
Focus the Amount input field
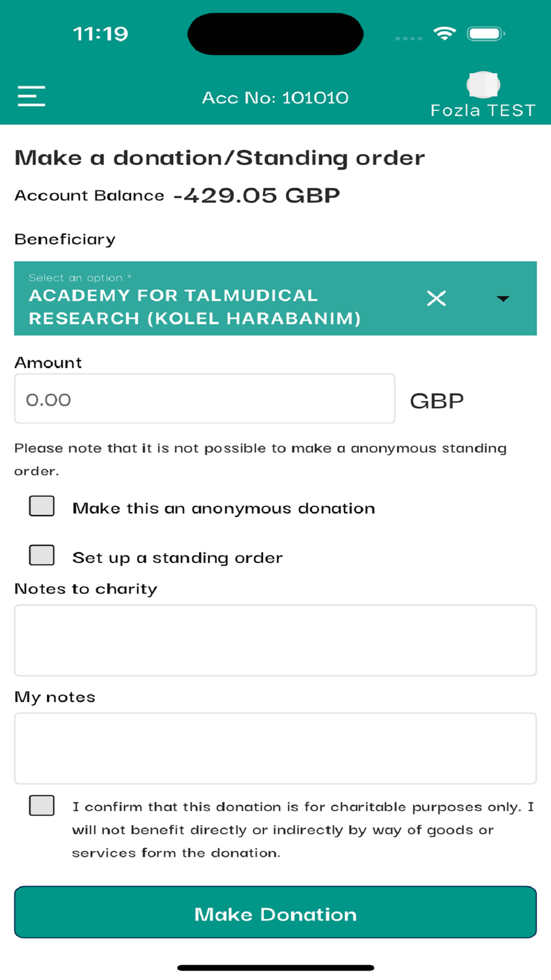[x=204, y=399]
